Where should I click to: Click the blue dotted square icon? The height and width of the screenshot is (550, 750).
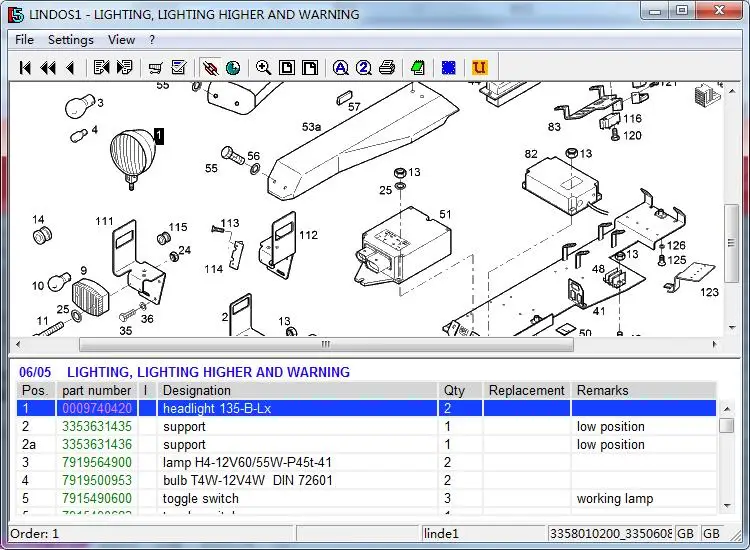(449, 67)
